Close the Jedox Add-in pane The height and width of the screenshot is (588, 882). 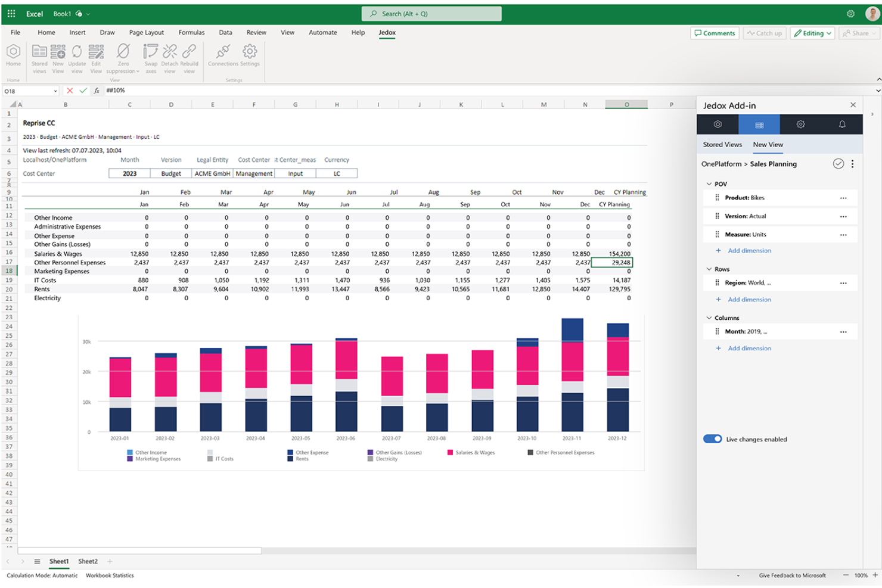[x=853, y=105]
